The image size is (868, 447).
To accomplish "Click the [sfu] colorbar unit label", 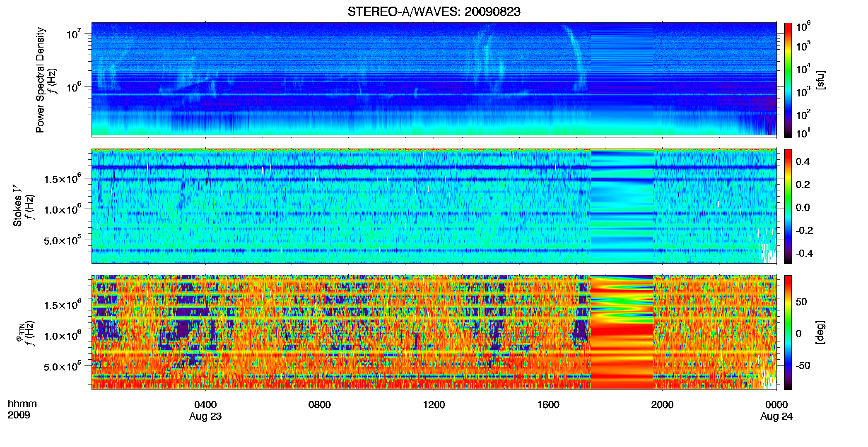I will tap(820, 80).
